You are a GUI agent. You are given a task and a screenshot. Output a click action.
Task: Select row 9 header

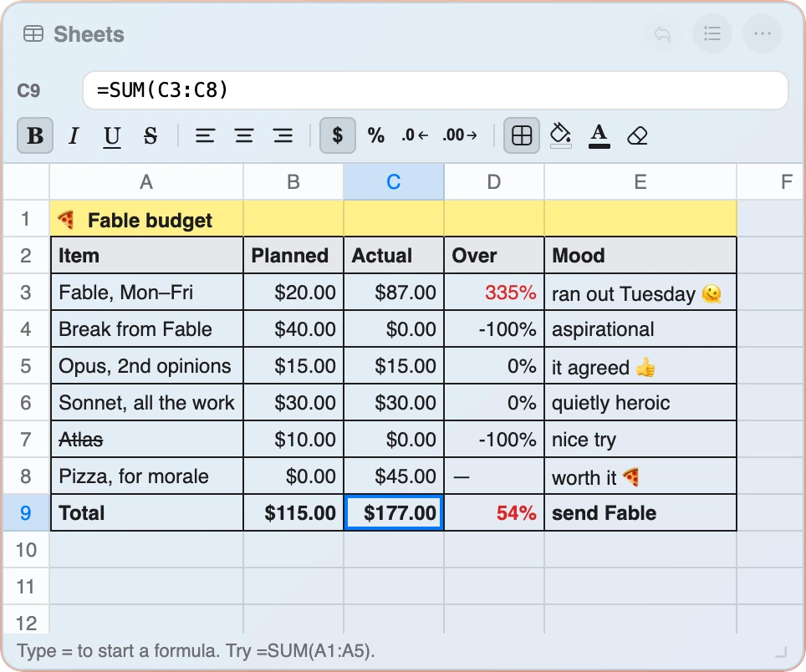point(26,512)
